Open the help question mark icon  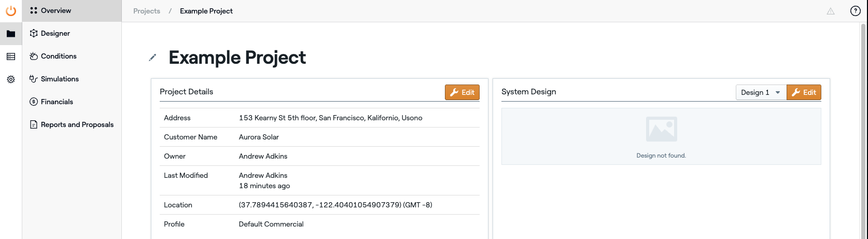(856, 11)
